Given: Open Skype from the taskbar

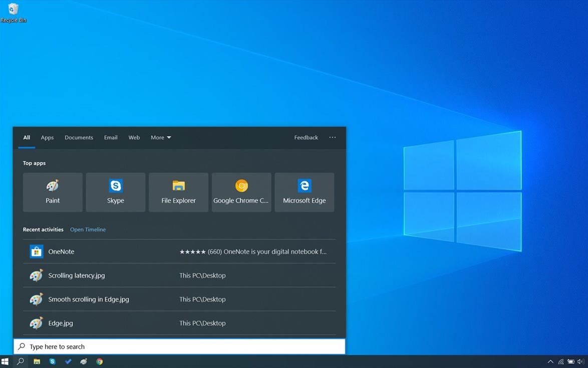Looking at the screenshot, I should tap(53, 361).
